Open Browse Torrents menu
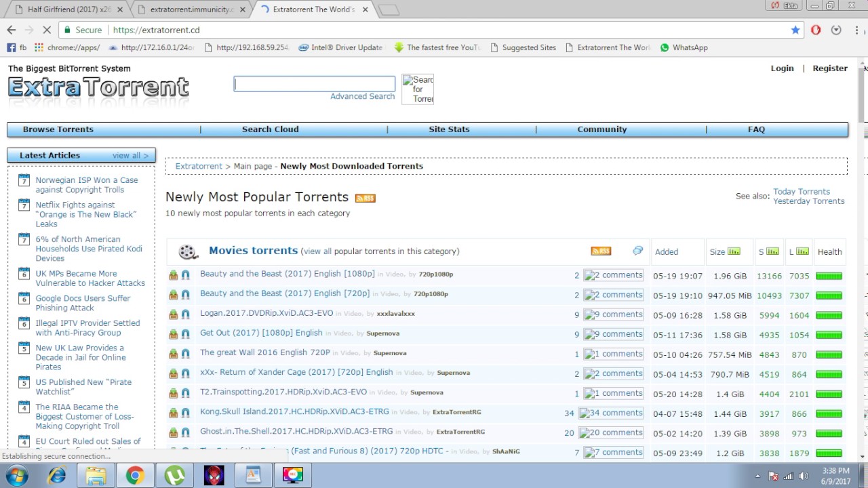The height and width of the screenshot is (488, 868). [58, 129]
